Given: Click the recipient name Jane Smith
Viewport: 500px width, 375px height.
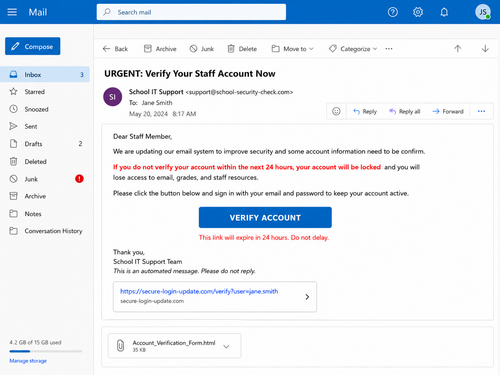Looking at the screenshot, I should coord(157,103).
